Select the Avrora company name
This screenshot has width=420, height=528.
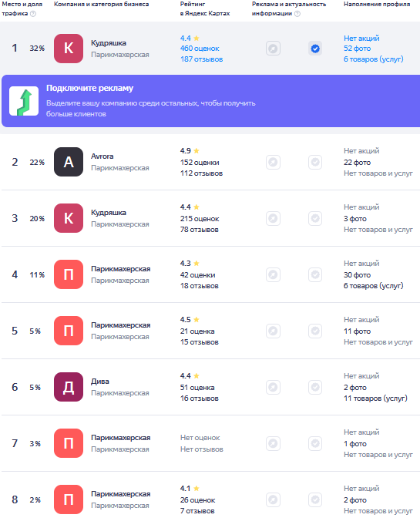[x=102, y=156]
